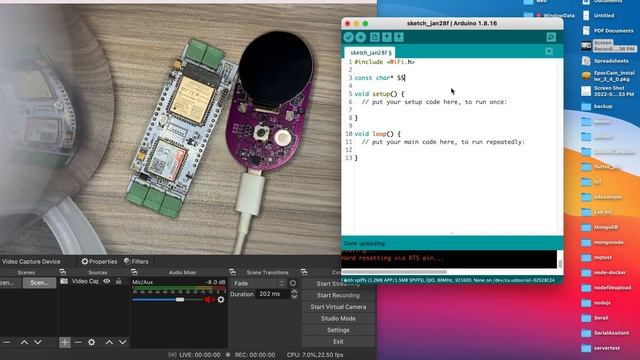Unmute Mic/Aux via red speaker icon
Image resolution: width=640 pixels, height=360 pixels.
point(209,300)
